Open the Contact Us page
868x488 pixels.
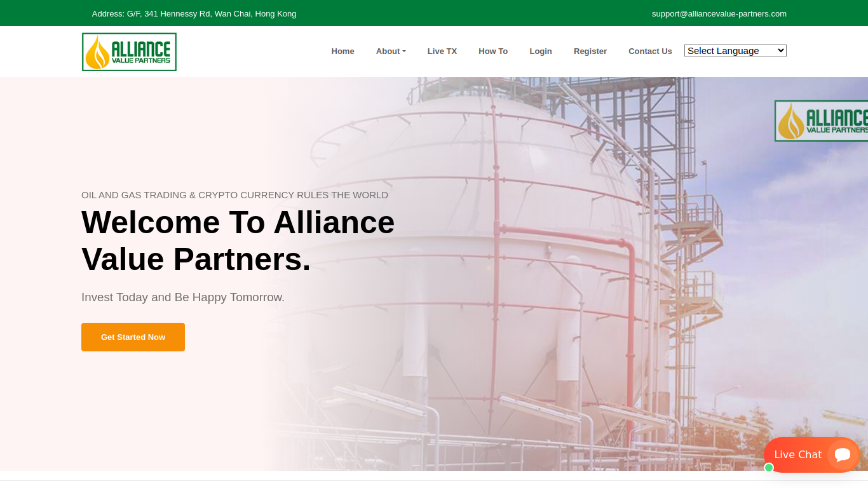tap(650, 51)
